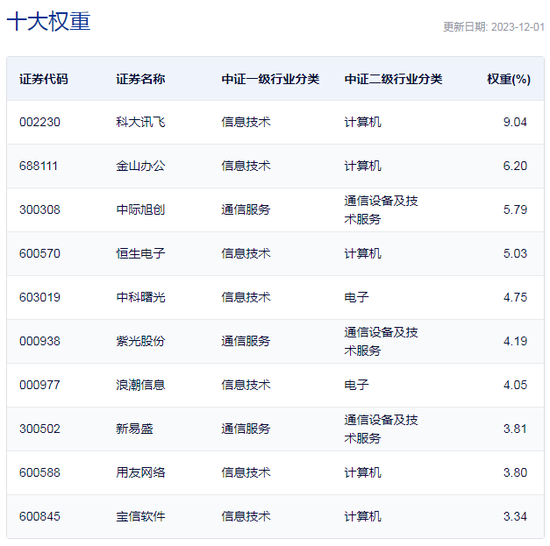Viewport: 550px width, 546px height.
Task: Click 通信服务 in the 新易盛 row
Action: pyautogui.click(x=246, y=429)
